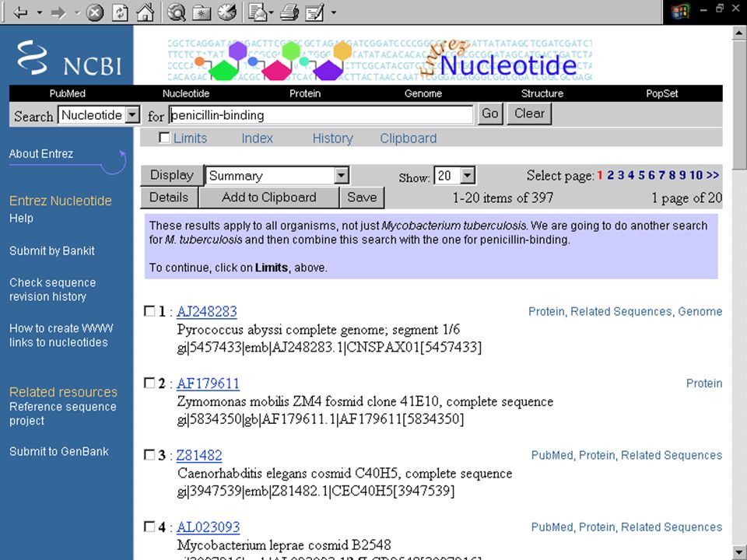Click the browser Back arrow
The height and width of the screenshot is (560, 747).
click(x=20, y=12)
